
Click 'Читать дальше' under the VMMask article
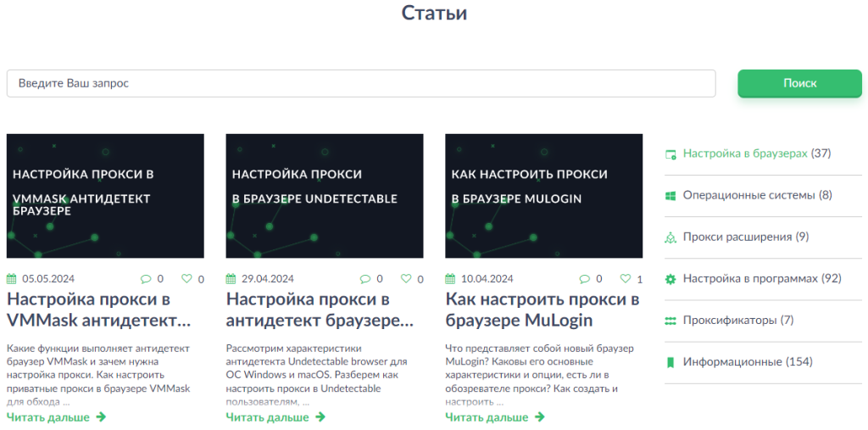47,417
